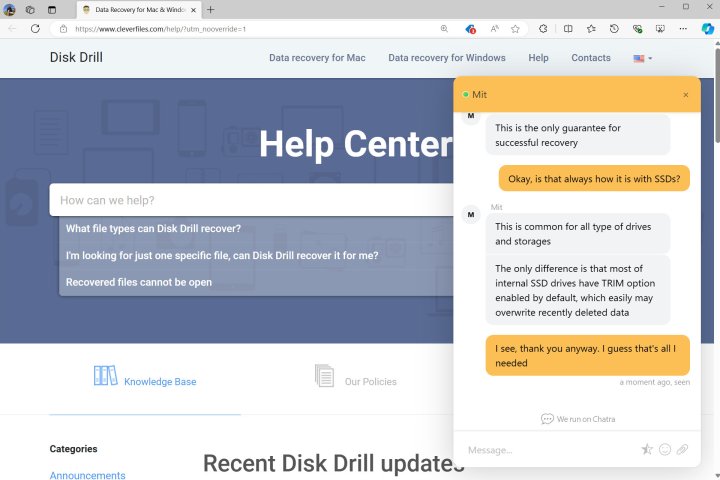Open the browser Extensions puzzle icon

pyautogui.click(x=541, y=29)
